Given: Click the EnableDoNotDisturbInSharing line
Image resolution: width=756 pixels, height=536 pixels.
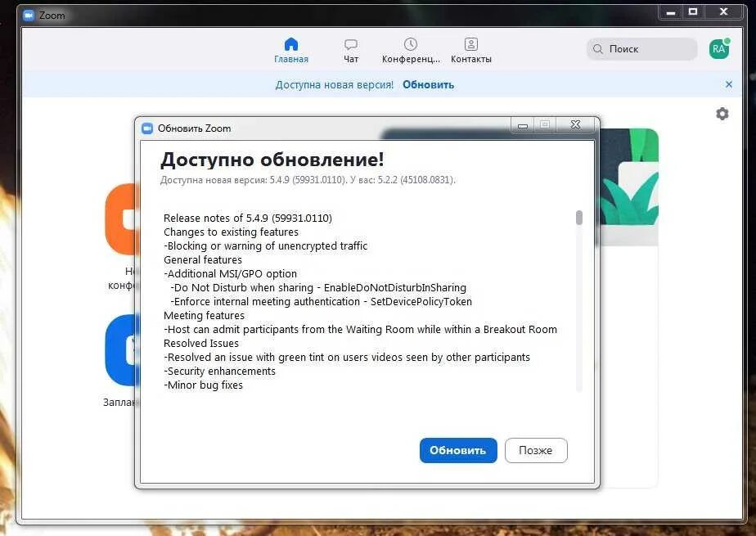Looking at the screenshot, I should (x=318, y=288).
